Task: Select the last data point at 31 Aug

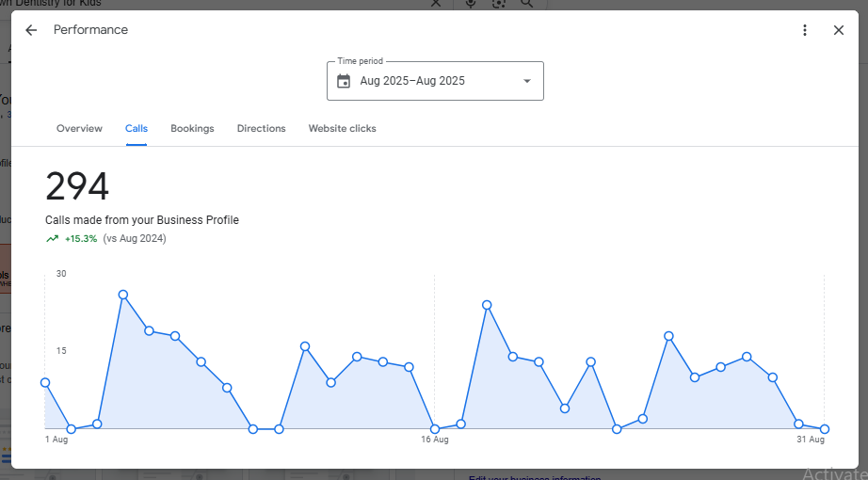Action: 824,429
